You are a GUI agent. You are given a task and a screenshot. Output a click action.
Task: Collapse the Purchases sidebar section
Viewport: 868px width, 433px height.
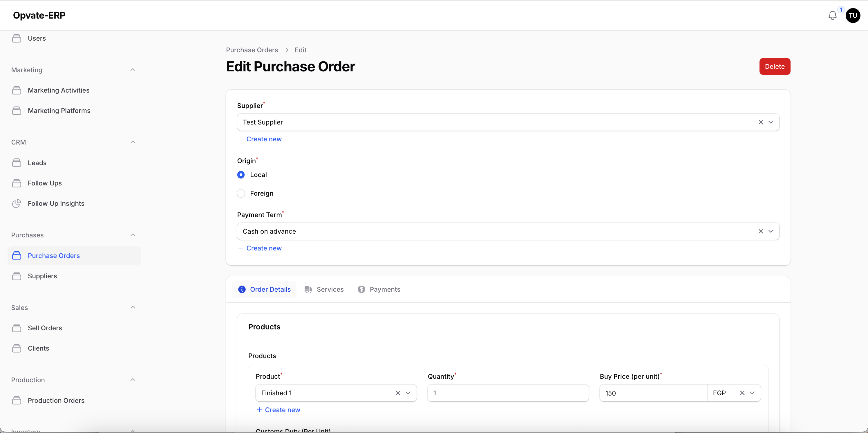point(133,235)
